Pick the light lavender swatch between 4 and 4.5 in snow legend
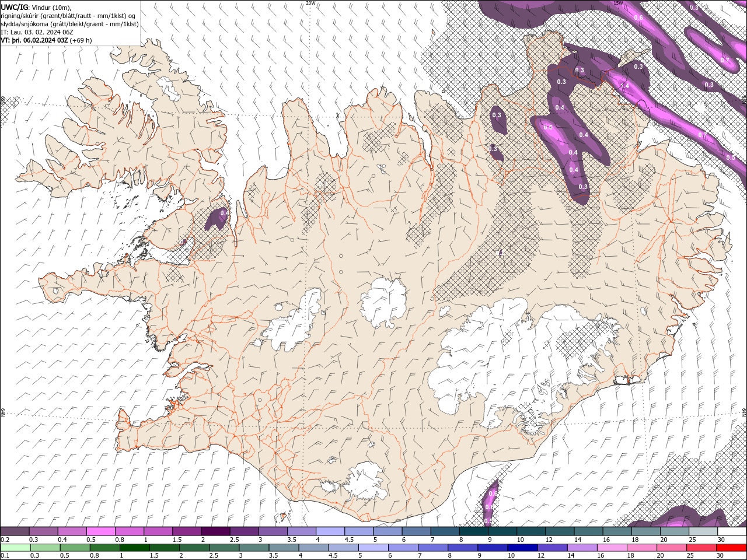 [330, 531]
